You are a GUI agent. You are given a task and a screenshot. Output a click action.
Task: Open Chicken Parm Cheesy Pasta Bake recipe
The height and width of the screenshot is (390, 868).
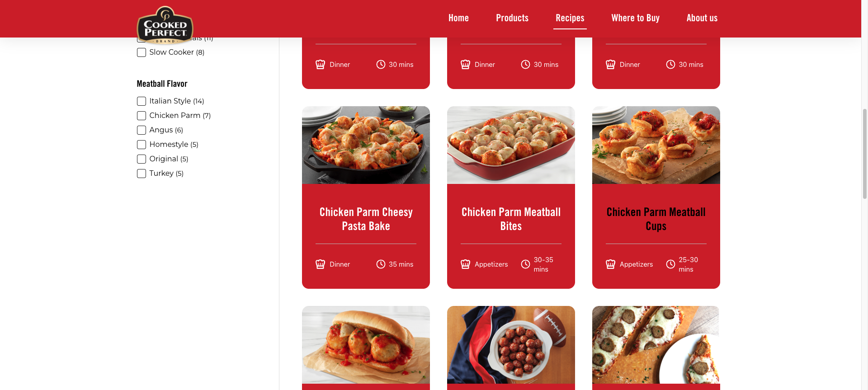tap(366, 219)
